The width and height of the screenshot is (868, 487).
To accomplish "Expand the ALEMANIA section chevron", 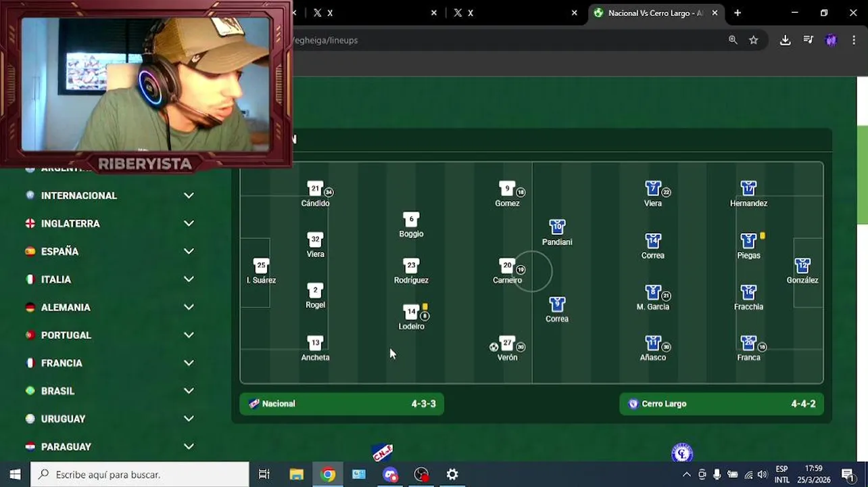I will click(x=189, y=307).
